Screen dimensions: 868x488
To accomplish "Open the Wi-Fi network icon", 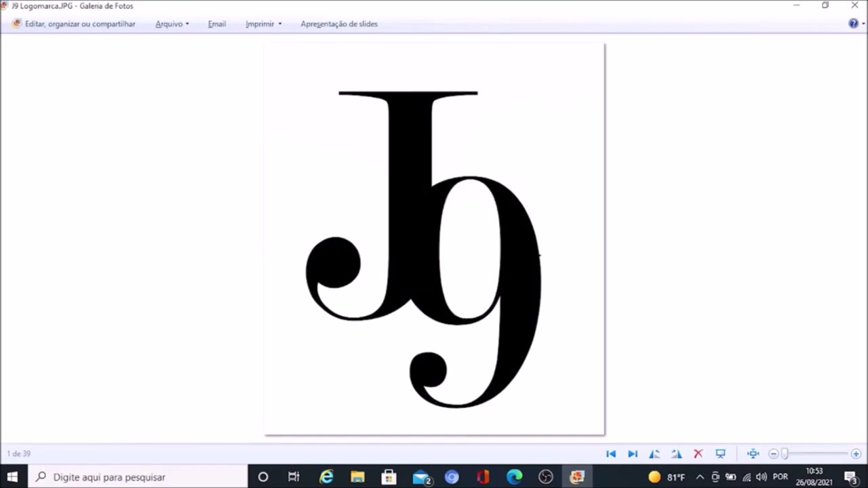I will 747,477.
